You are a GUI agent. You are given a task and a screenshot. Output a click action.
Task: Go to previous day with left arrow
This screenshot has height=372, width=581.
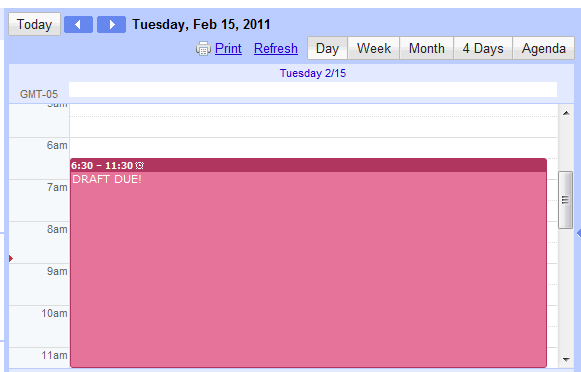coord(78,24)
